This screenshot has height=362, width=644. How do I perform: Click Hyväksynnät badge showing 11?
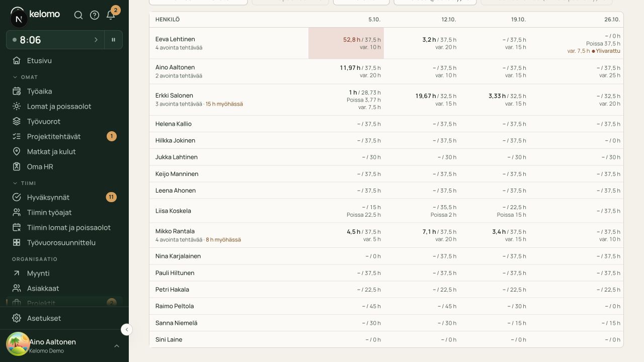(x=111, y=197)
